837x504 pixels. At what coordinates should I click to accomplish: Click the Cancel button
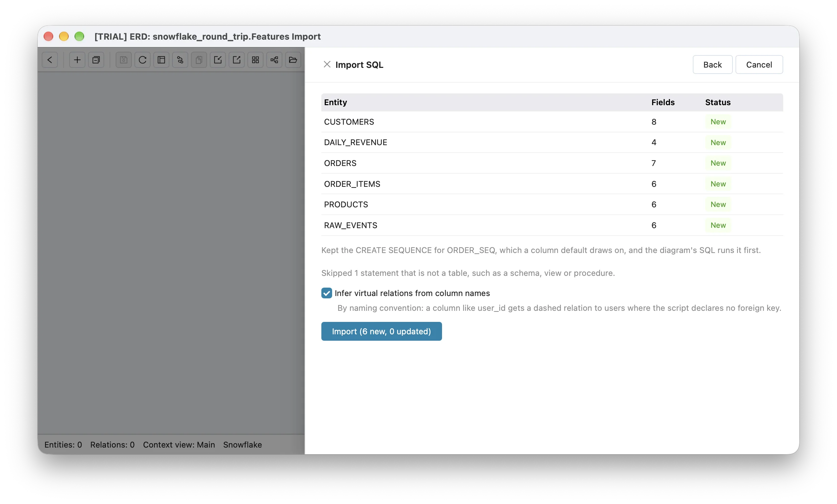pyautogui.click(x=759, y=65)
